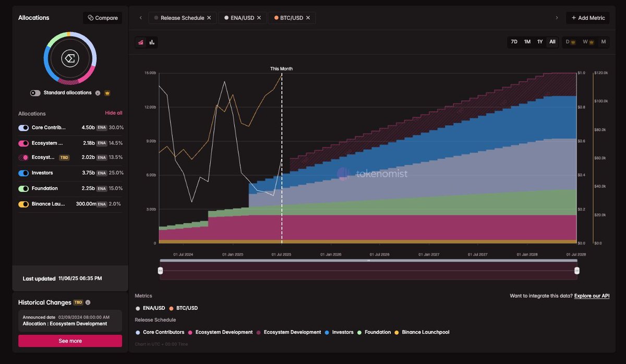Remove the ENA/USD metric
The width and height of the screenshot is (626, 364).
259,18
